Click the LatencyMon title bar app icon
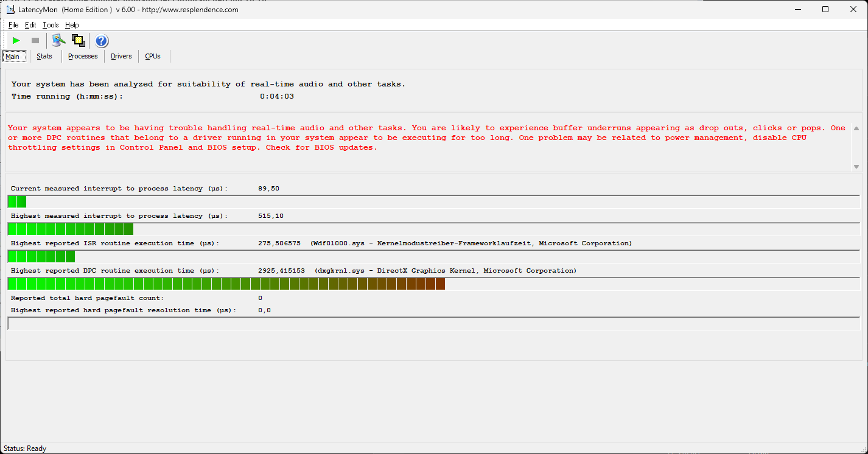This screenshot has height=454, width=868. (11, 10)
